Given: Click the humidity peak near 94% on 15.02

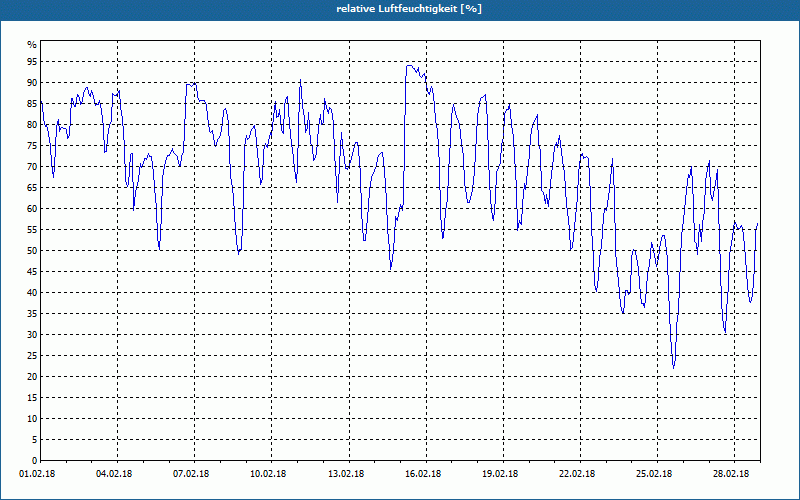Looking at the screenshot, I should coord(409,65).
